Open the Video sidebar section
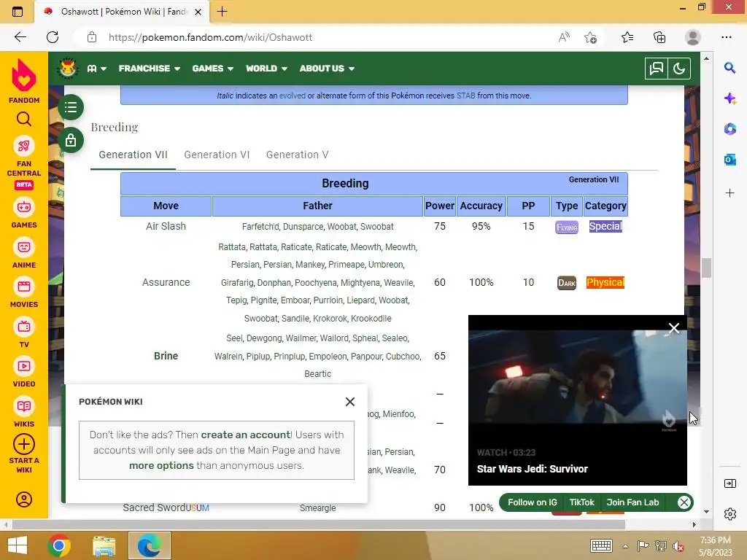This screenshot has height=560, width=747. pyautogui.click(x=24, y=373)
